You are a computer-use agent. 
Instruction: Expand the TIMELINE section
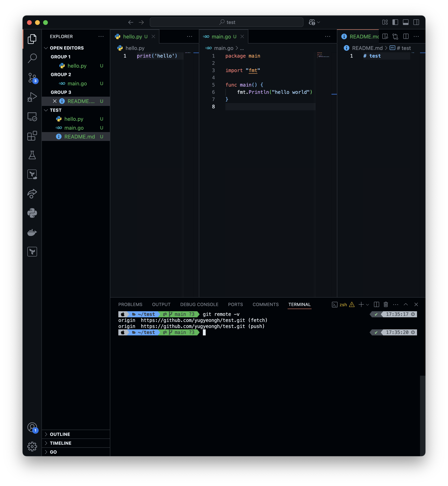[x=60, y=443]
